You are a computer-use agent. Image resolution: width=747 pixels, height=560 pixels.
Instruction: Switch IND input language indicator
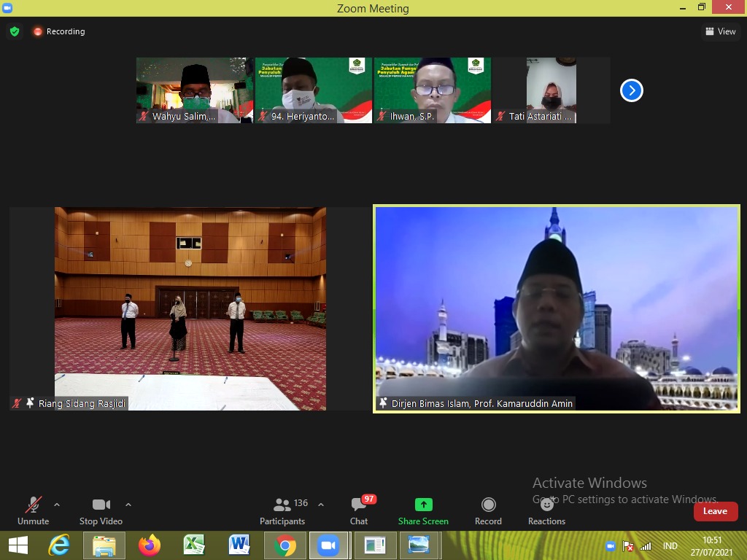click(x=670, y=546)
